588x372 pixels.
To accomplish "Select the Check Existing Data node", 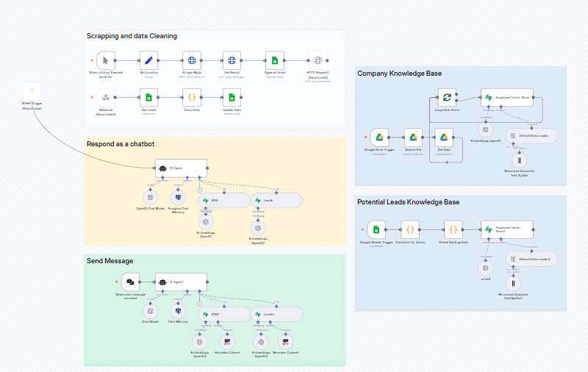I will point(453,229).
